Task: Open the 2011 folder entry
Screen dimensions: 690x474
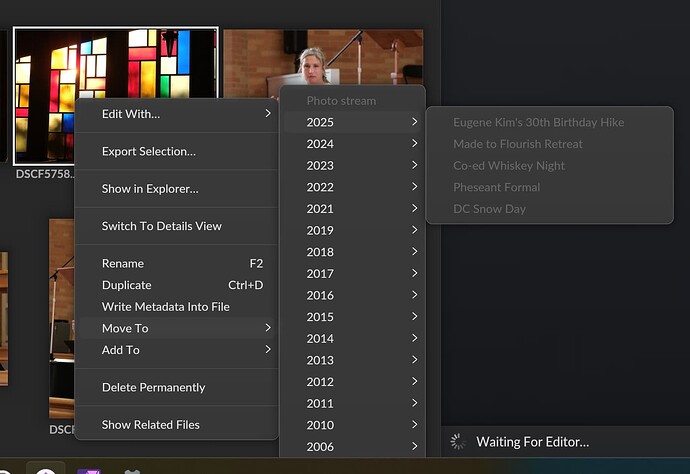Action: tap(352, 403)
